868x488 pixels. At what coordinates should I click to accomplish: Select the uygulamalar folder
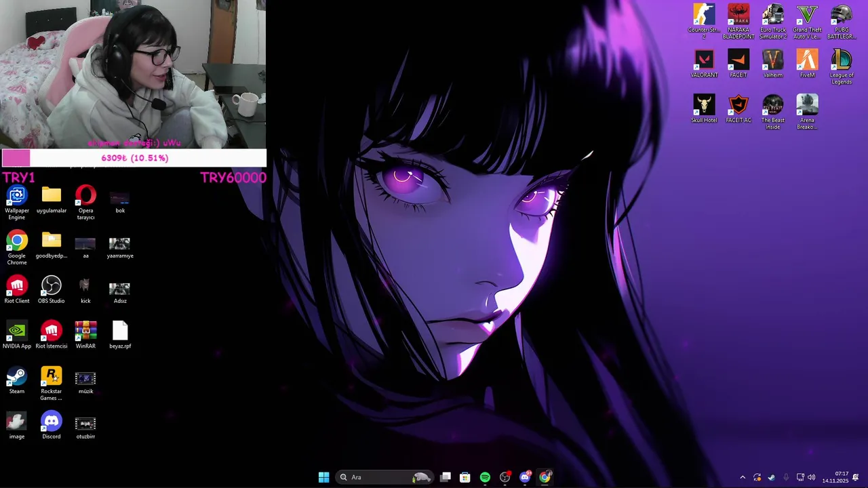point(52,200)
